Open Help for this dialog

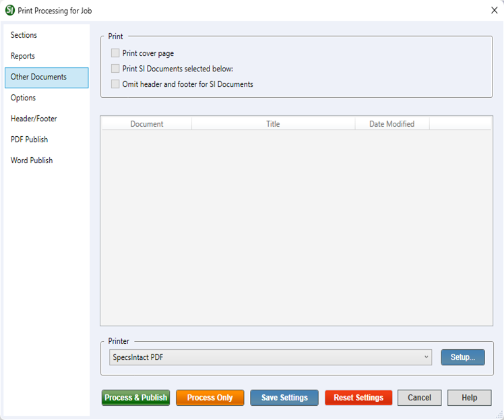click(x=469, y=398)
